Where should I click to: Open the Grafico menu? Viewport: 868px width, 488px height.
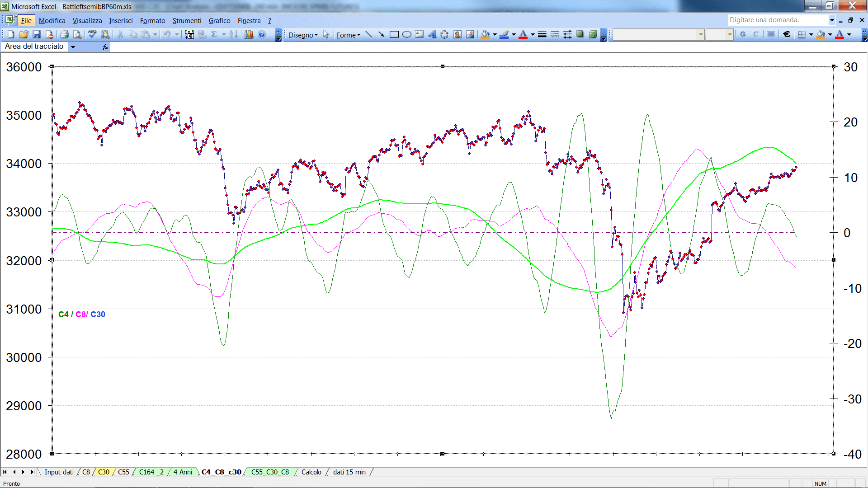point(219,21)
